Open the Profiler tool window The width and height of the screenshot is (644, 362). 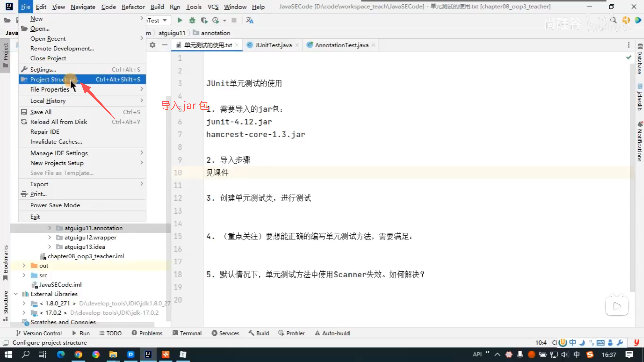pyautogui.click(x=291, y=333)
